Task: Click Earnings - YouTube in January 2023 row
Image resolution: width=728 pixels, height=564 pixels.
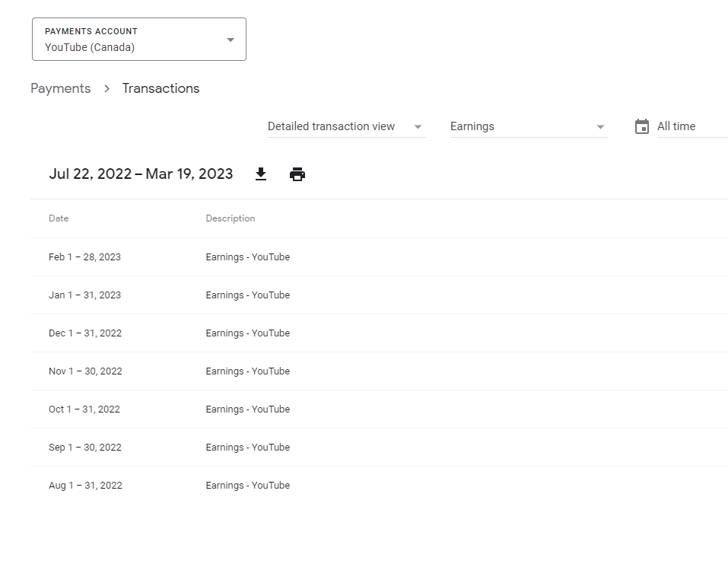Action: pos(248,295)
